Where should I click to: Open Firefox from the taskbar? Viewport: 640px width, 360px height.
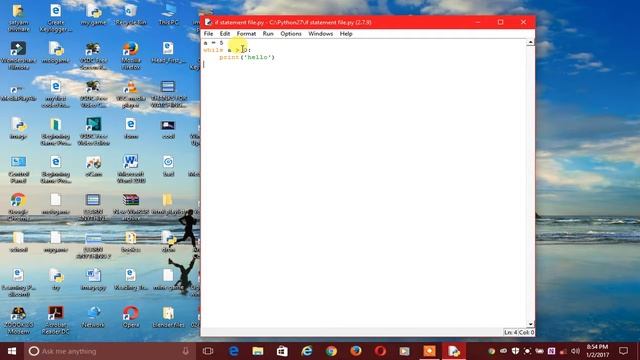pyautogui.click(x=356, y=351)
